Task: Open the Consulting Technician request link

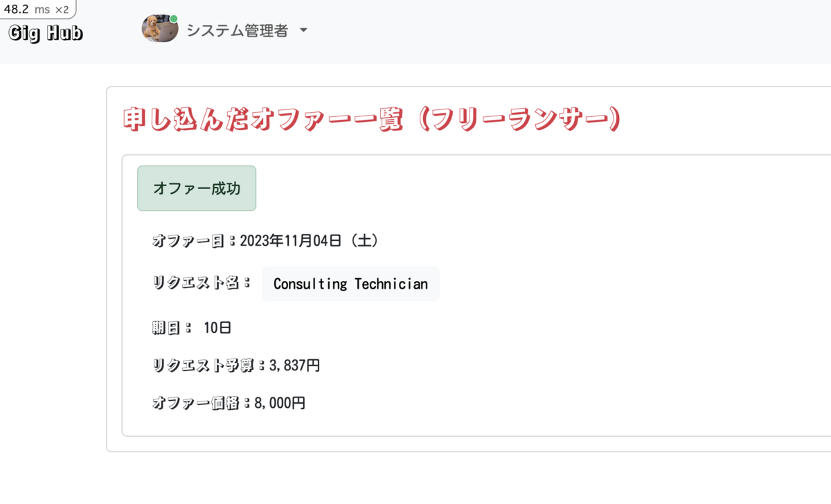Action: pos(350,284)
